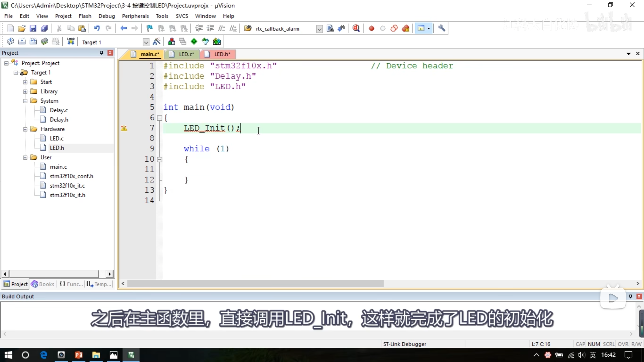Collapse while block fold at line 10
Viewport: 644px width, 362px height.
pyautogui.click(x=159, y=159)
